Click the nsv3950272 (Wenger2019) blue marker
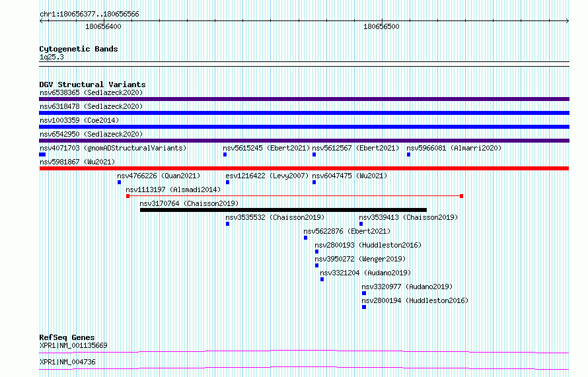Image resolution: width=588 pixels, height=377 pixels. click(317, 265)
